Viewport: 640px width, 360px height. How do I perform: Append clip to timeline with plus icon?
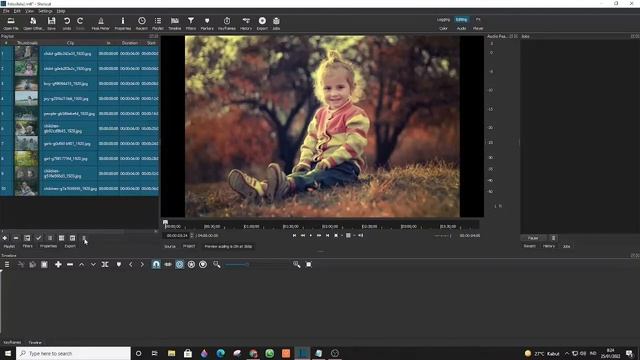58,264
